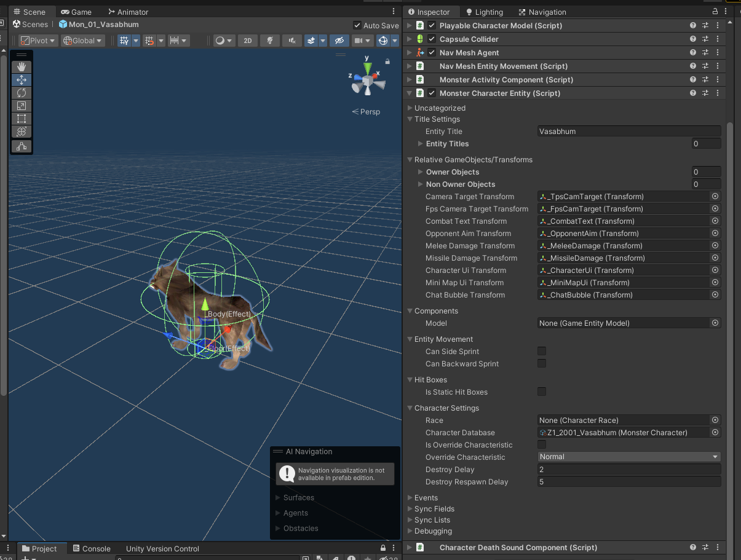Select the Rect transform tool

tap(21, 119)
